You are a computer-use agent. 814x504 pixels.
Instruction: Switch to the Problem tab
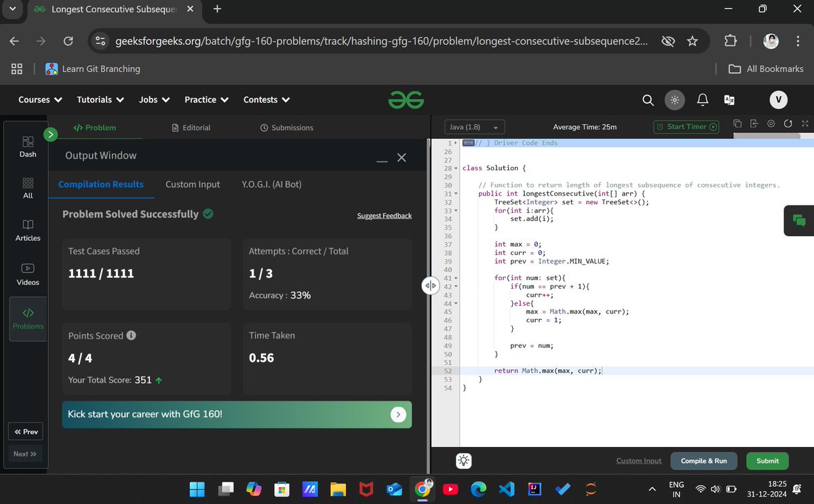tap(94, 128)
